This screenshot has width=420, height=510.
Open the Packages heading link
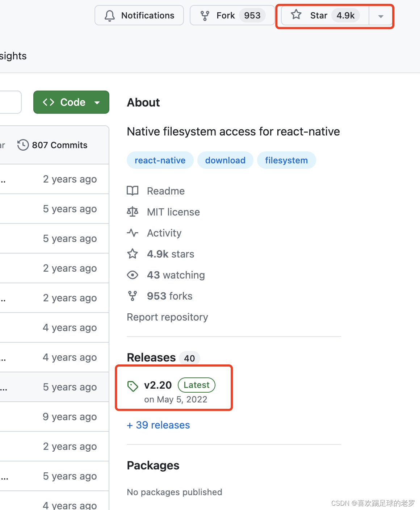pos(153,465)
